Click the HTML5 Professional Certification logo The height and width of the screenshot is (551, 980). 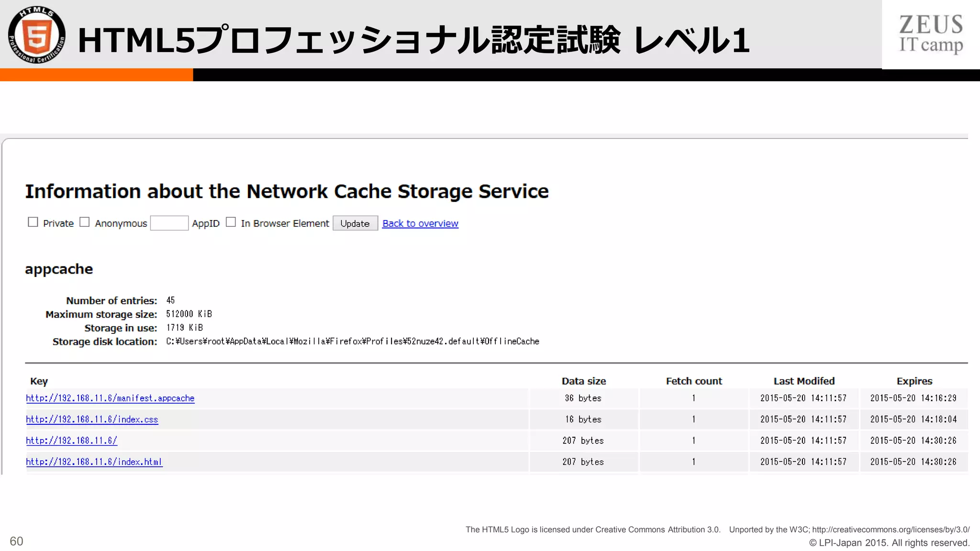click(x=37, y=34)
